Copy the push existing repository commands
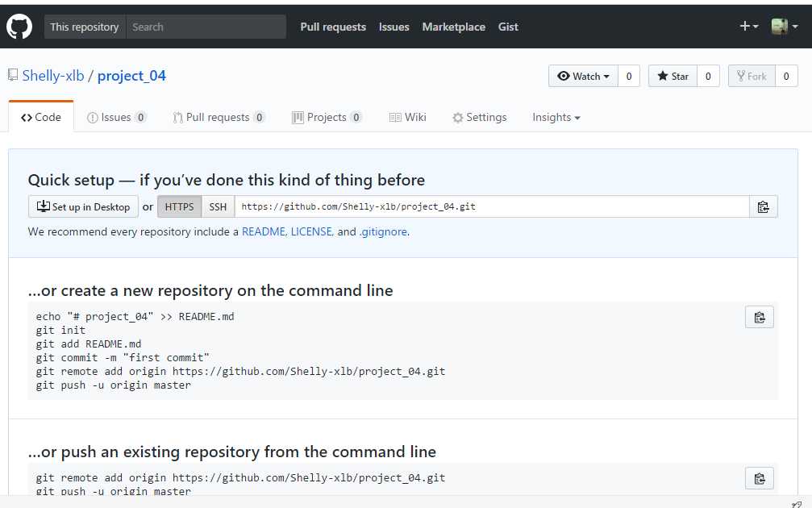This screenshot has height=508, width=812. (x=759, y=478)
